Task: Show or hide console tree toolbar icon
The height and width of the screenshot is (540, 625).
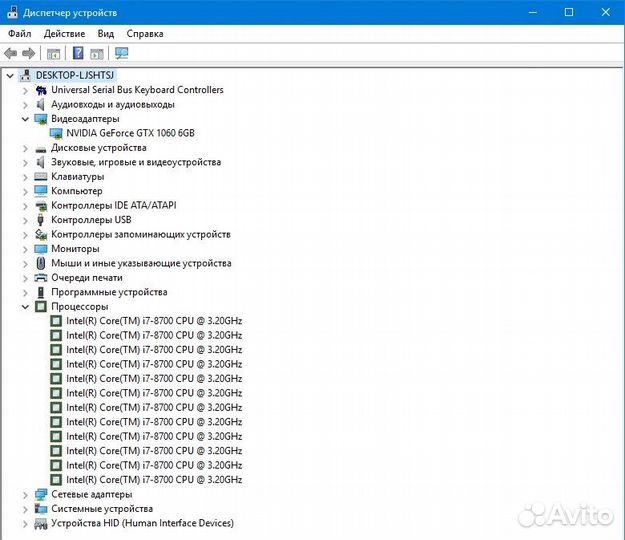Action: (53, 53)
